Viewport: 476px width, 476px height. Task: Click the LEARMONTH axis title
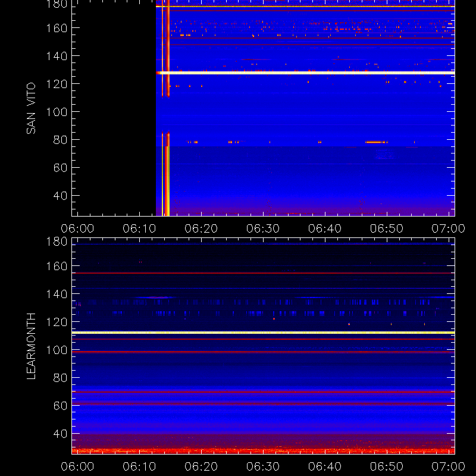(31, 346)
